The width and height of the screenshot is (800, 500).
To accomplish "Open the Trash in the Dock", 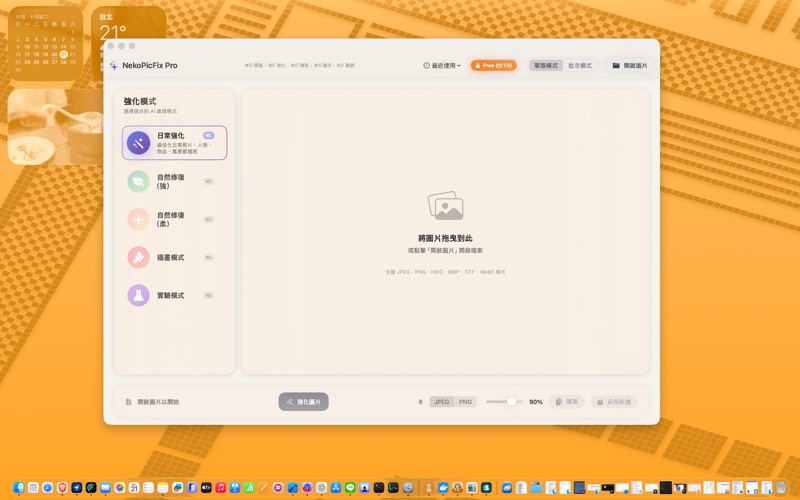I will point(781,487).
